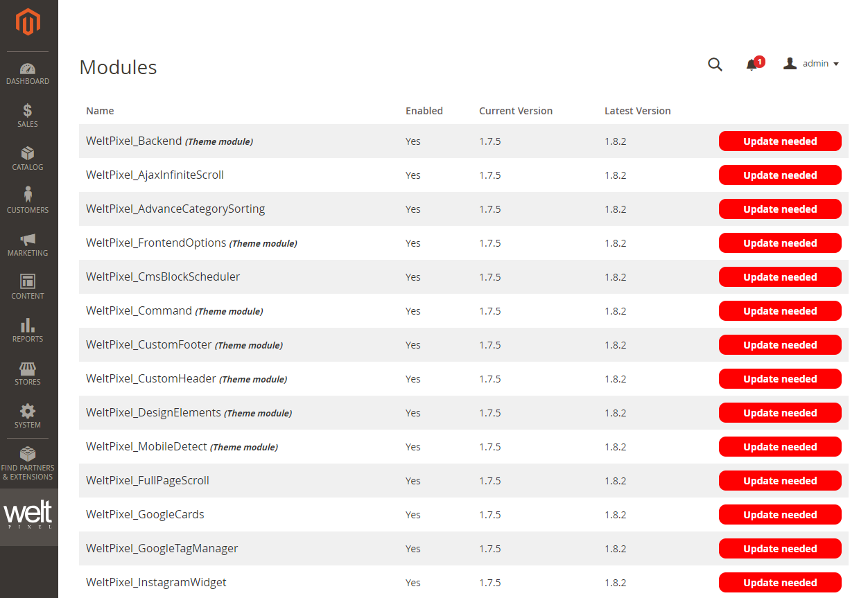The width and height of the screenshot is (868, 598).
Task: Select the WeltPixel_FullPageScroll module name
Action: click(148, 480)
